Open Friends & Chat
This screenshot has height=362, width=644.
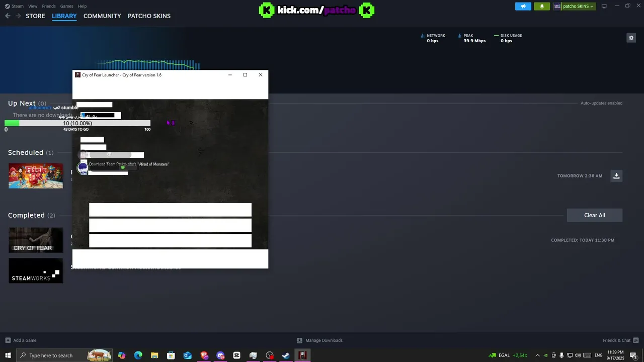click(620, 340)
